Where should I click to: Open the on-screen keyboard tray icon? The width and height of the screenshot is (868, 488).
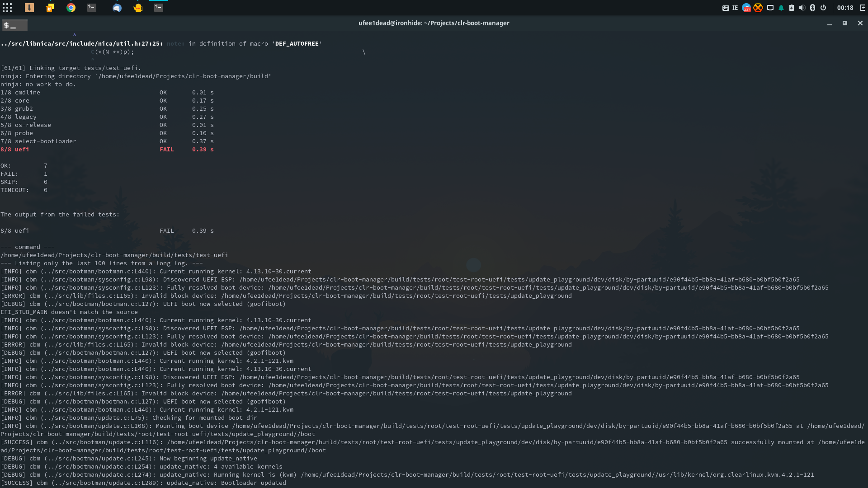pyautogui.click(x=726, y=8)
